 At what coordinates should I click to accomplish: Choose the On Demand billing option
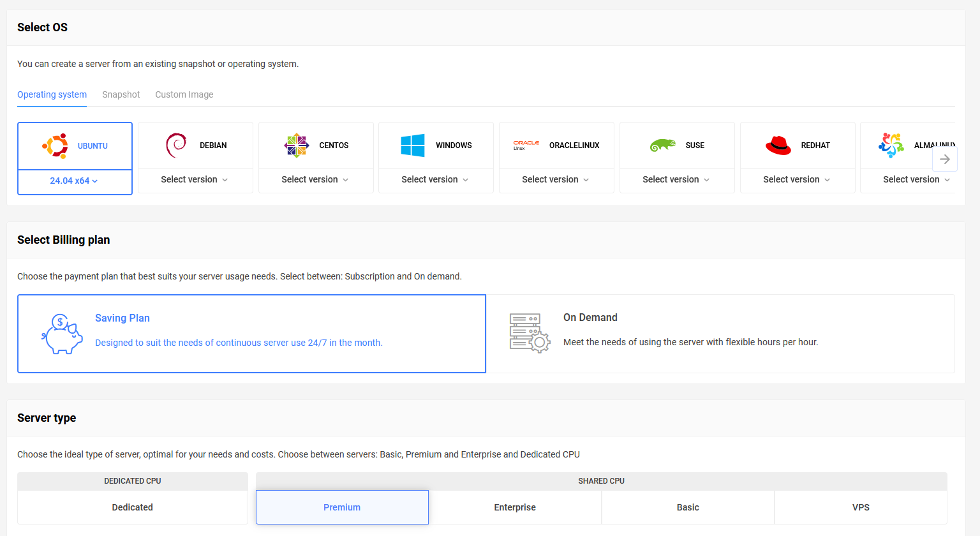[720, 334]
